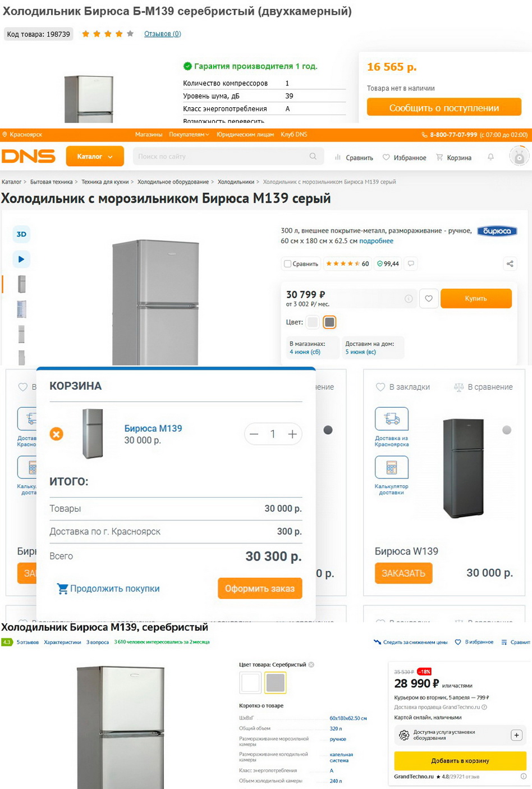Click В избранное on bottom page
This screenshot has width=532, height=789.
474,642
